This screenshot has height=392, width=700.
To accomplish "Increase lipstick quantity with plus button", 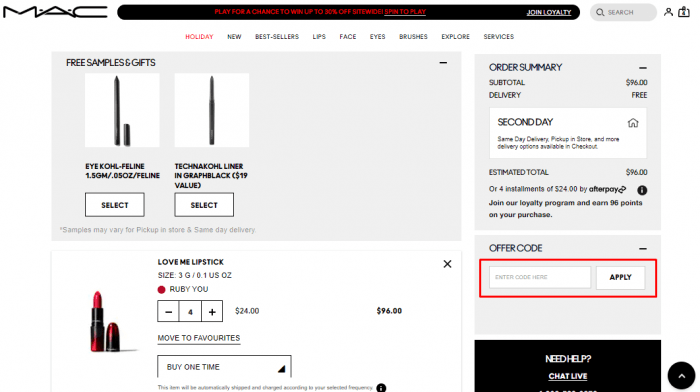I will [212, 312].
